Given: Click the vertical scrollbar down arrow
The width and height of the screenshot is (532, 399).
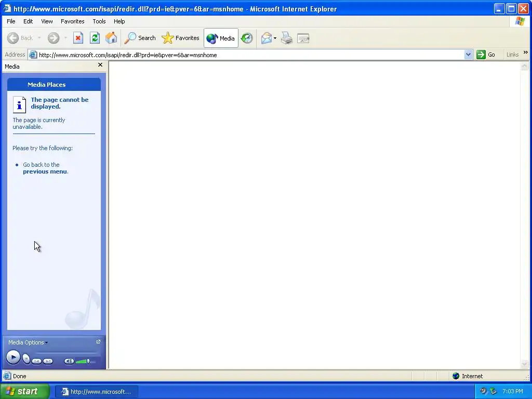Looking at the screenshot, I should tap(525, 364).
